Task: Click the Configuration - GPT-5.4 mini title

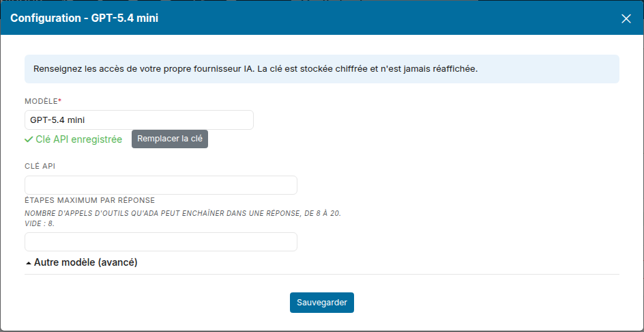Action: pos(84,18)
